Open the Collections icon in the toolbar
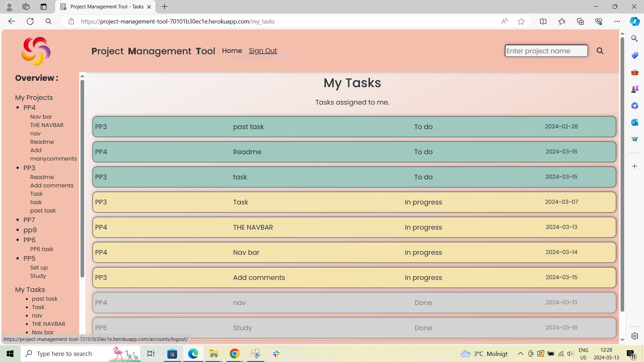This screenshot has height=362, width=644. (x=580, y=21)
